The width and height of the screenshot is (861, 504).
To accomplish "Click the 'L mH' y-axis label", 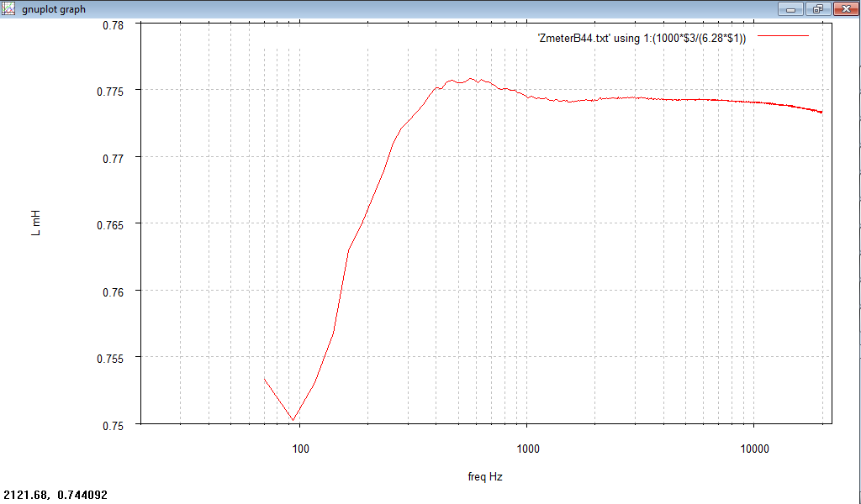I will coord(35,223).
